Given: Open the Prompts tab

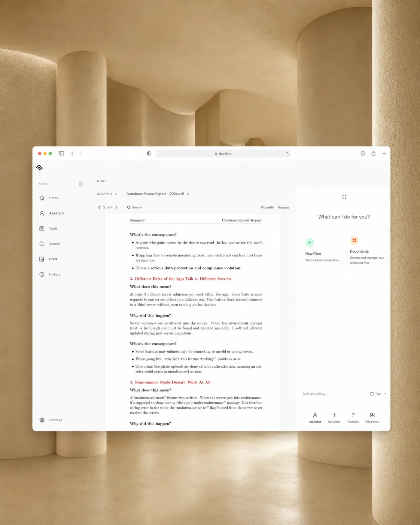Looking at the screenshot, I should 353,418.
